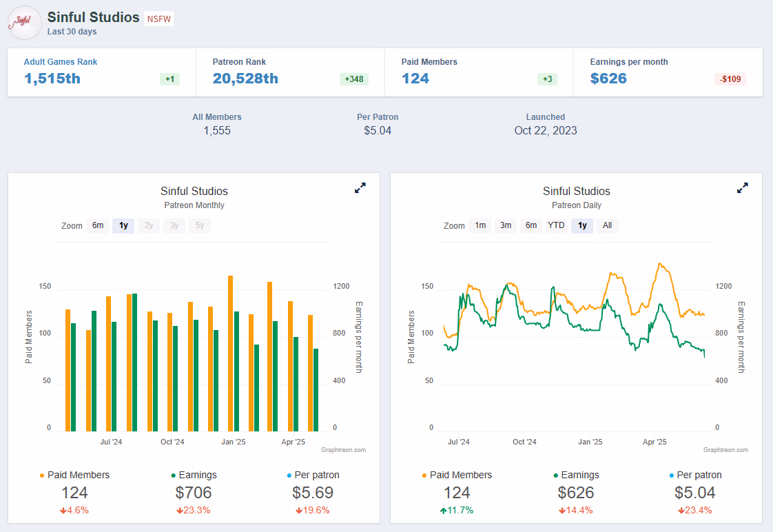Image resolution: width=773 pixels, height=532 pixels.
Task: Open the Adult Games Rank link
Action: coord(61,62)
